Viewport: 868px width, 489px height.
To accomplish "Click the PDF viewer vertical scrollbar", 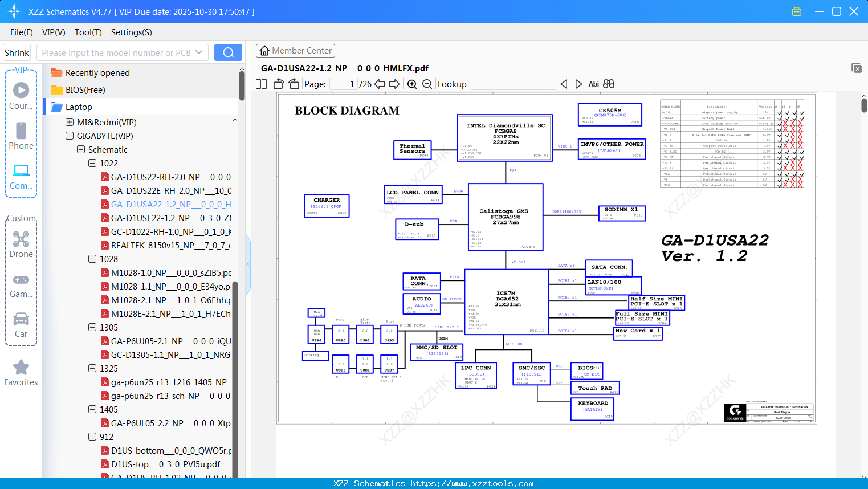I will 864,105.
